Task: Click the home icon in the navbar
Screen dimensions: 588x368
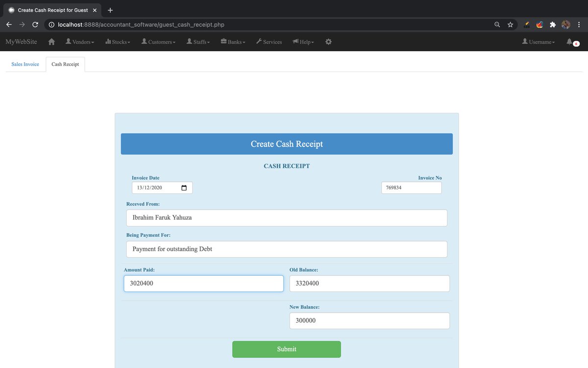Action: 51,42
